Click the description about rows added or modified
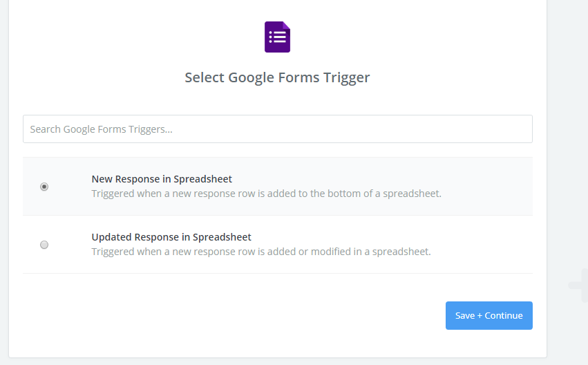Screen dimensions: 588x365 point(261,252)
